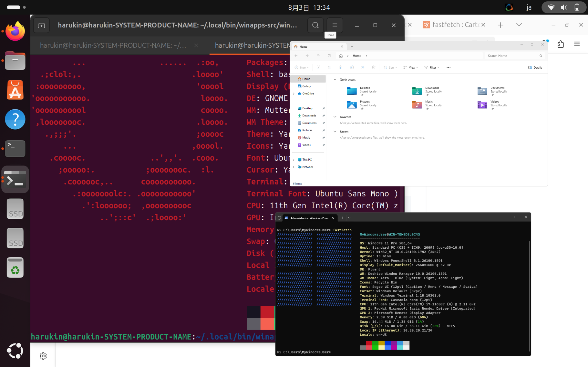Switch to the first Ubuntu terminal tab
This screenshot has width=588, height=367.
pyautogui.click(x=113, y=45)
